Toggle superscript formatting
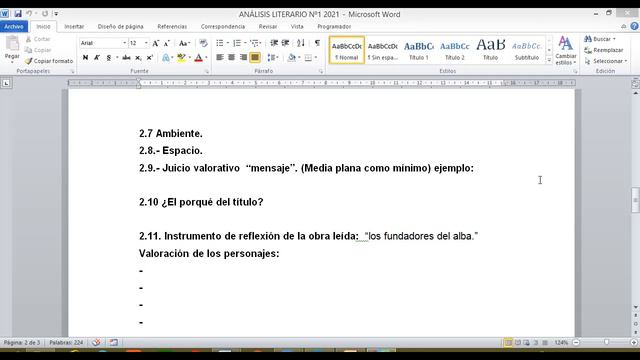The height and width of the screenshot is (360, 640). pyautogui.click(x=150, y=58)
